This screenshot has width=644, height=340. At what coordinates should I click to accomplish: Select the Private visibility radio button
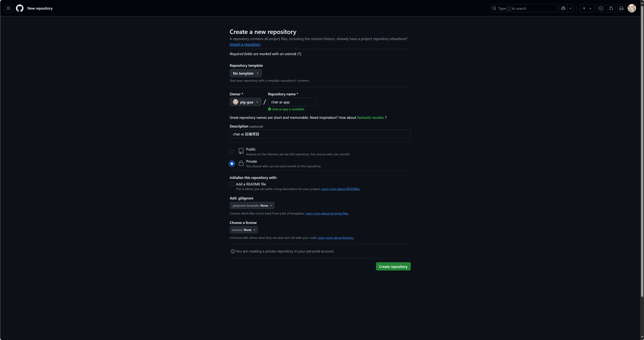[x=232, y=164]
